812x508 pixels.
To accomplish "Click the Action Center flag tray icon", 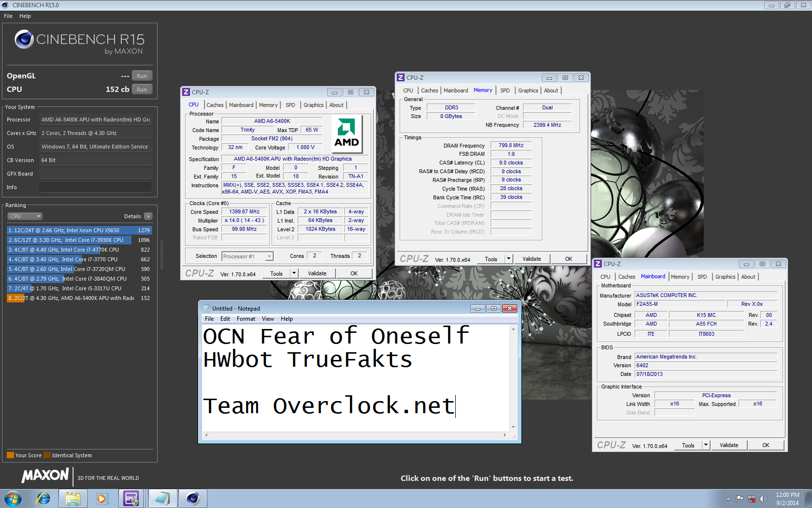I will (x=740, y=499).
